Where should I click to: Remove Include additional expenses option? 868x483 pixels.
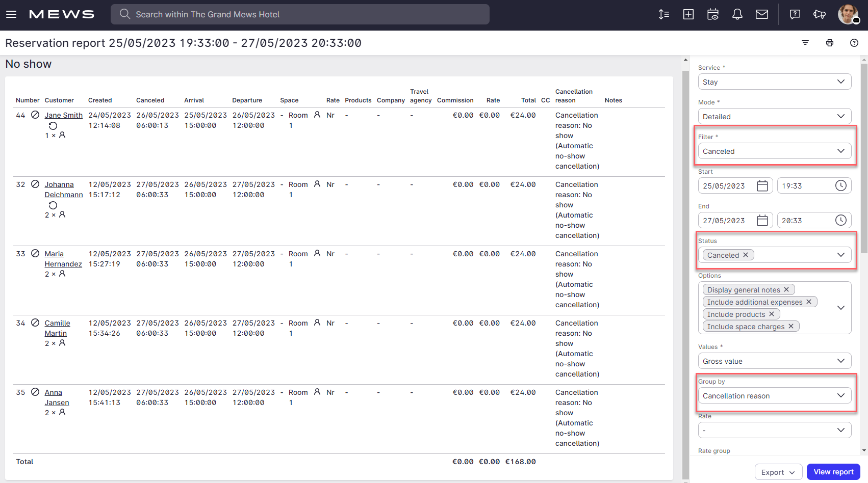pyautogui.click(x=809, y=302)
